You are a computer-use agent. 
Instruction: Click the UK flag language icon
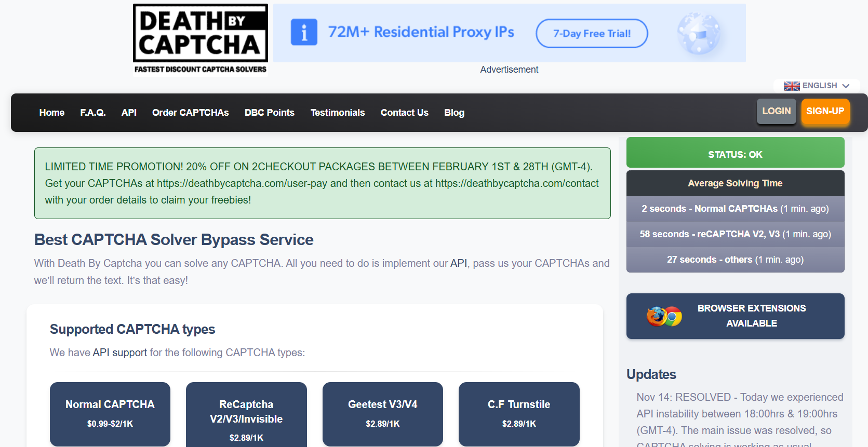click(792, 86)
